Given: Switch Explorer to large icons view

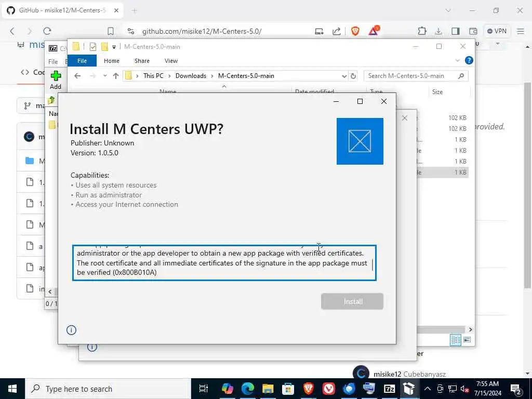Looking at the screenshot, I should pos(467,340).
